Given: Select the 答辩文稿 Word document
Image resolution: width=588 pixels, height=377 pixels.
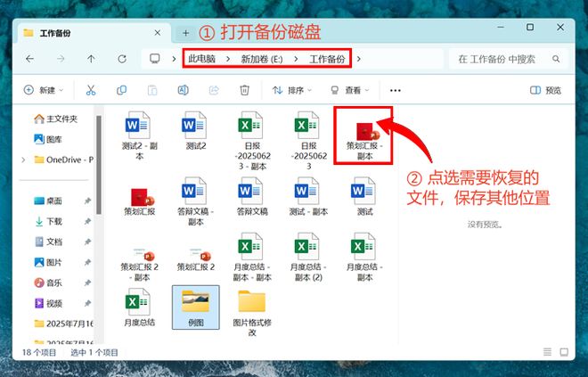Looking at the screenshot, I should coord(252,197).
